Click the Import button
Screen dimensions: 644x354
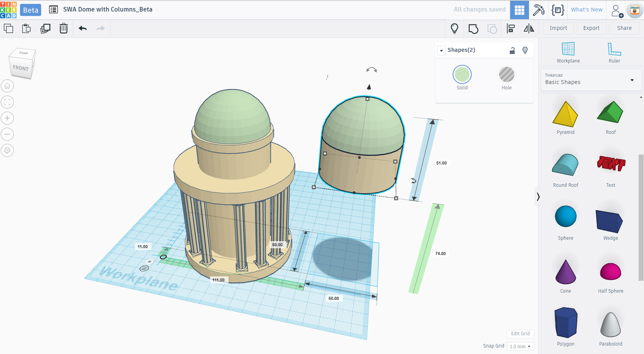pos(558,28)
